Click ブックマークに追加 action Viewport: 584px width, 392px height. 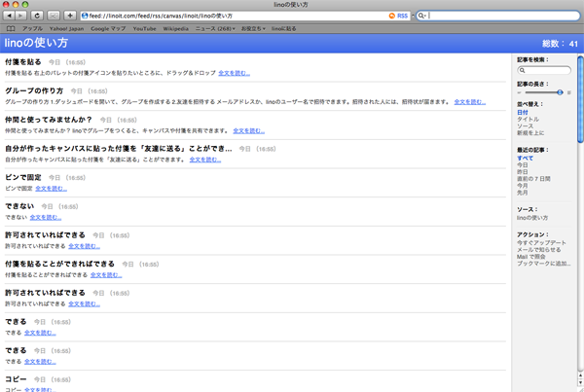[x=543, y=264]
